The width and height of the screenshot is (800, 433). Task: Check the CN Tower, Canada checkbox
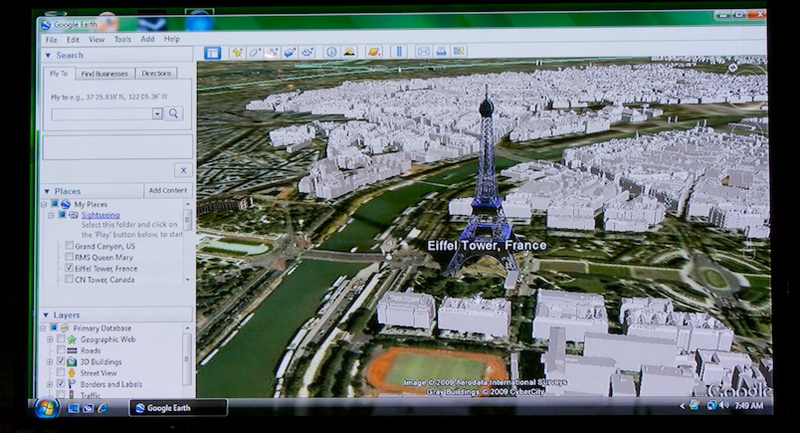(69, 279)
